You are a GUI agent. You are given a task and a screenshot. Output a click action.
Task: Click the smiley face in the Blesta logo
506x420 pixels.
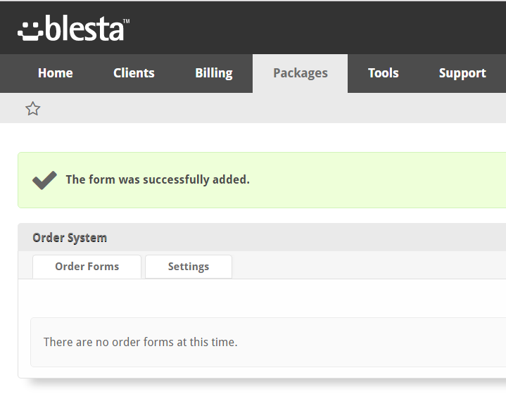point(30,32)
